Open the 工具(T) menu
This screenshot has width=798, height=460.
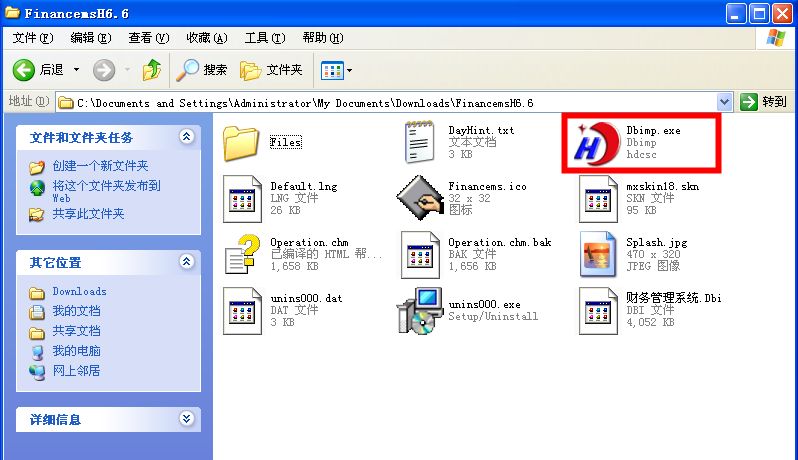(265, 38)
